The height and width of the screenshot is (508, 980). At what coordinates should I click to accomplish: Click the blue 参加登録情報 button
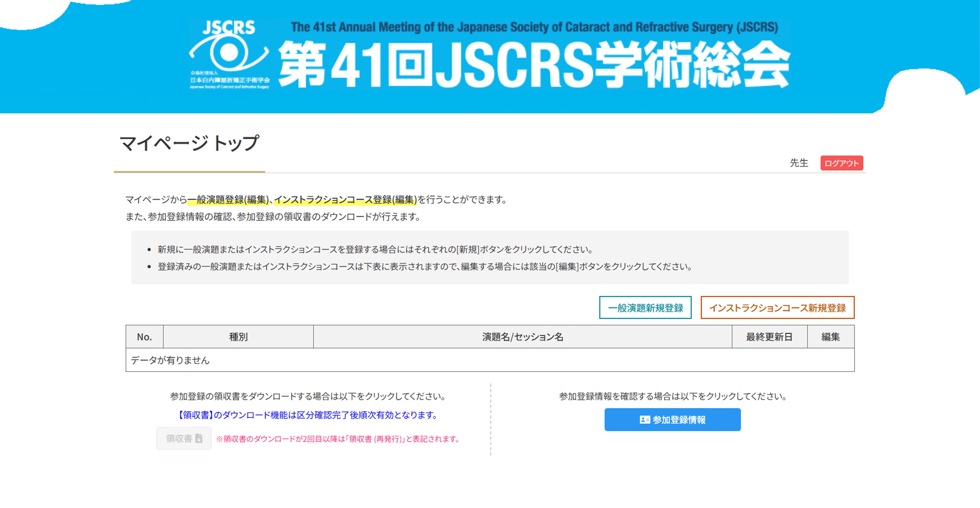tap(672, 419)
